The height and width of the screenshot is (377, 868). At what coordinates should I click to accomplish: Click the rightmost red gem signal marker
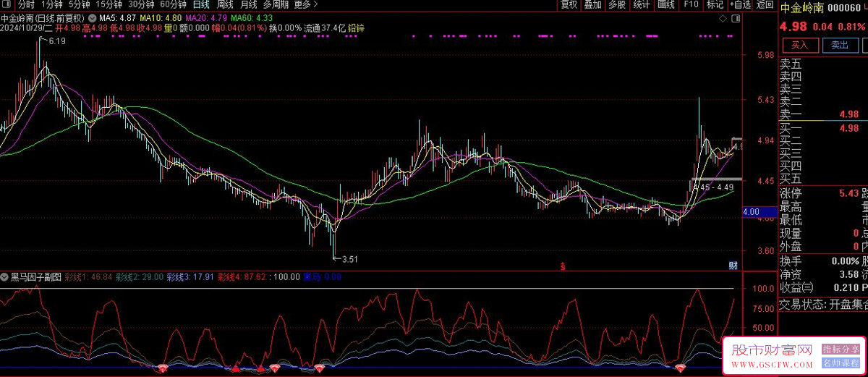(x=679, y=369)
